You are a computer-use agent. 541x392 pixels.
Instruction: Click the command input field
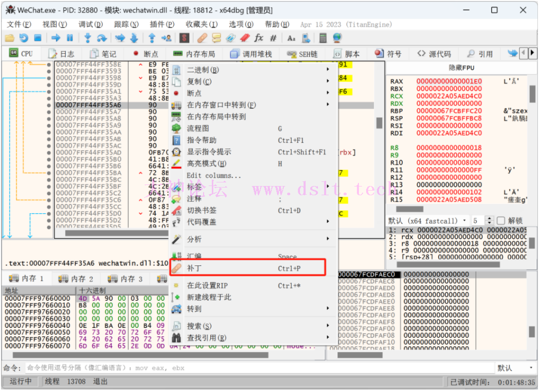259,368
